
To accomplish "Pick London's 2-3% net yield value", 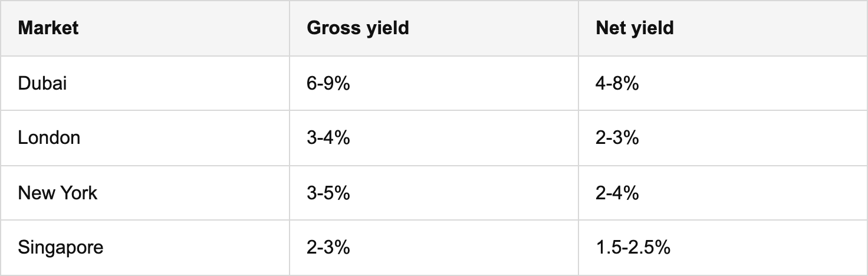I will coord(617,138).
